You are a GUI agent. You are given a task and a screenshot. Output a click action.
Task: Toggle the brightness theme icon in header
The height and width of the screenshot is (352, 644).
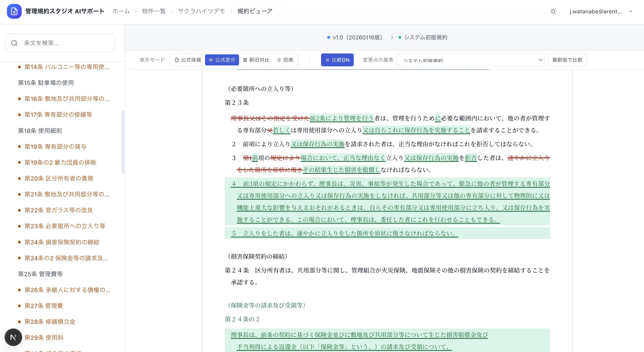click(553, 11)
